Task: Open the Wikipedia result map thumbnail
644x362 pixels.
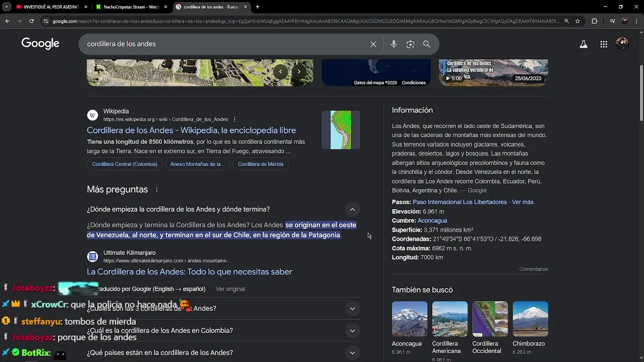Action: point(341,130)
